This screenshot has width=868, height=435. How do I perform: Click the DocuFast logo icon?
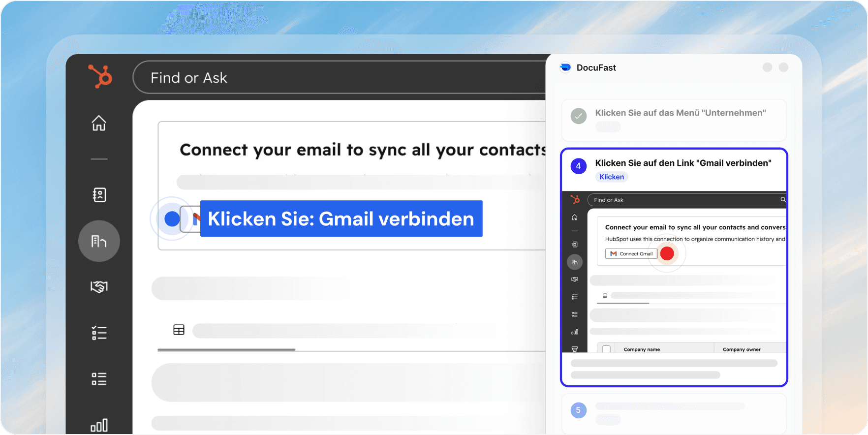566,67
